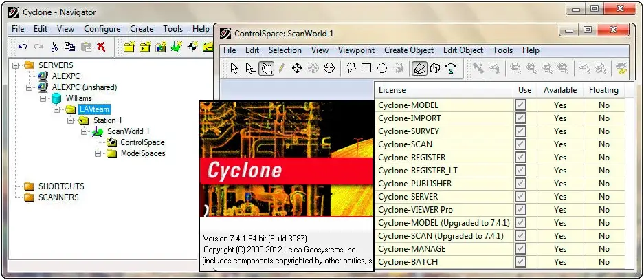The image size is (644, 280).
Task: Open the Selection menu in ControlSpace
Action: pos(285,50)
